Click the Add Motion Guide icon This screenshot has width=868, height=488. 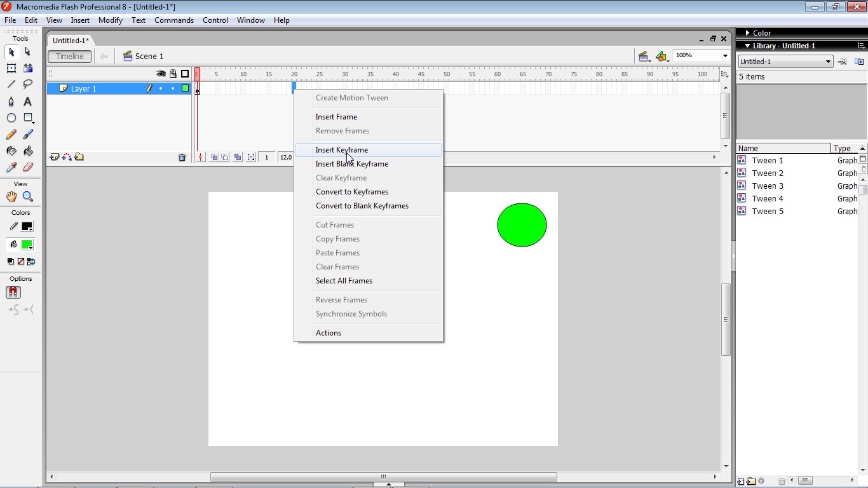tap(67, 157)
